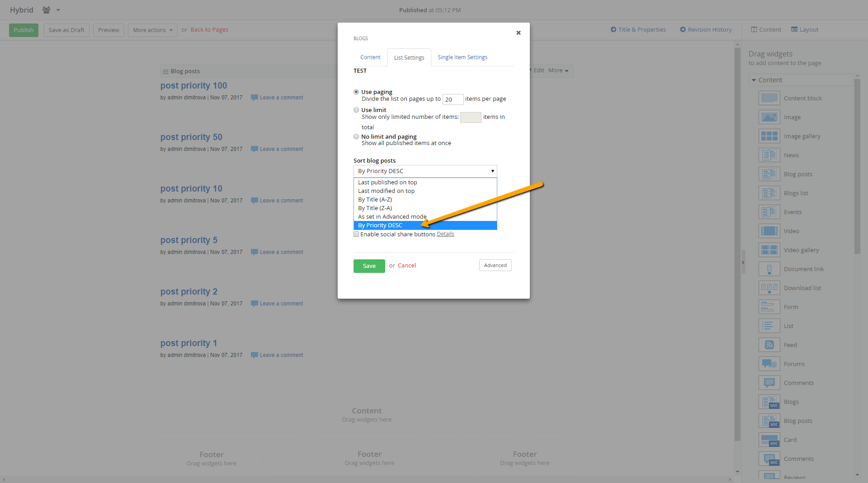
Task: Select the Use limit radio button
Action: (x=356, y=110)
